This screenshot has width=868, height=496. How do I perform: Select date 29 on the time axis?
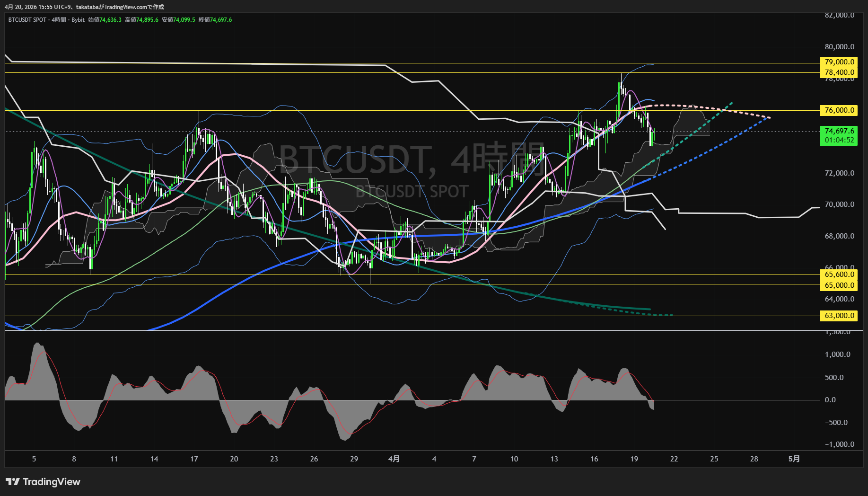point(354,459)
